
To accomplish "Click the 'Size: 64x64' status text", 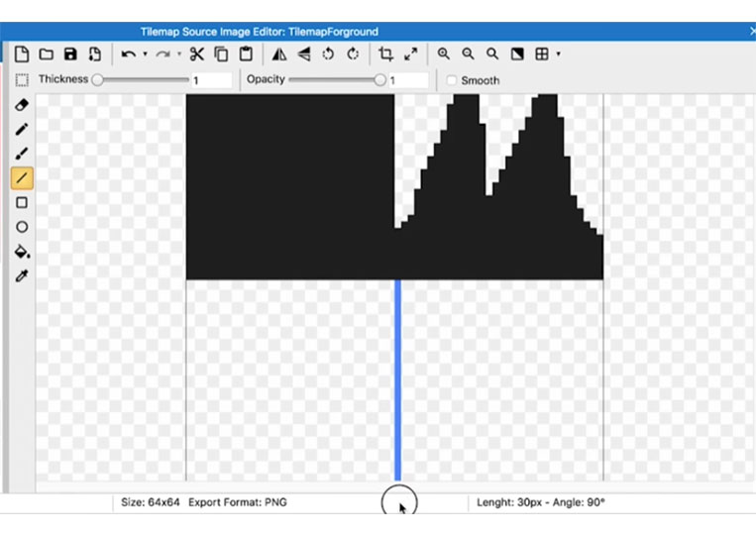I will pos(150,502).
